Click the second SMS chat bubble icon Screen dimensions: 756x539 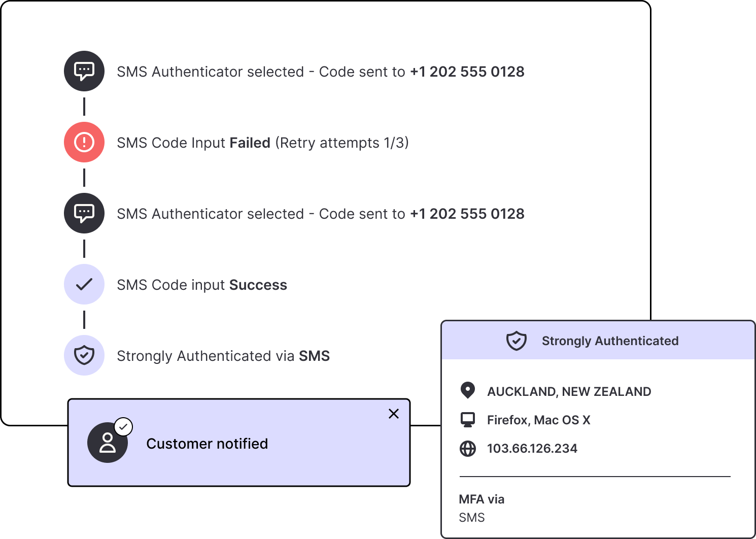pyautogui.click(x=84, y=213)
